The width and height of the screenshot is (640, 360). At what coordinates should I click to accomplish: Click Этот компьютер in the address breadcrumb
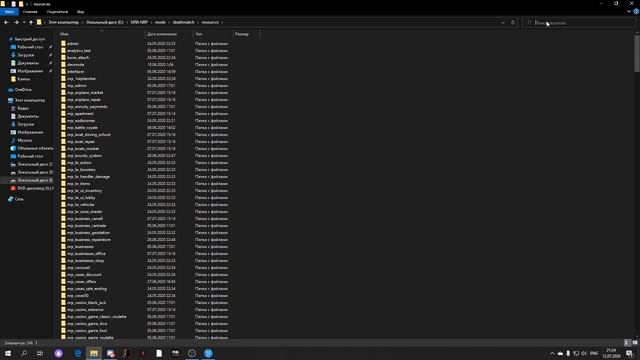coord(64,22)
